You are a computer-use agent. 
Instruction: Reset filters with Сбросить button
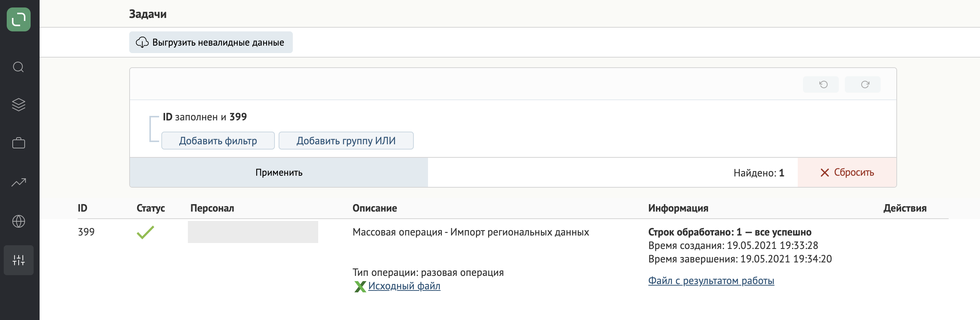847,173
